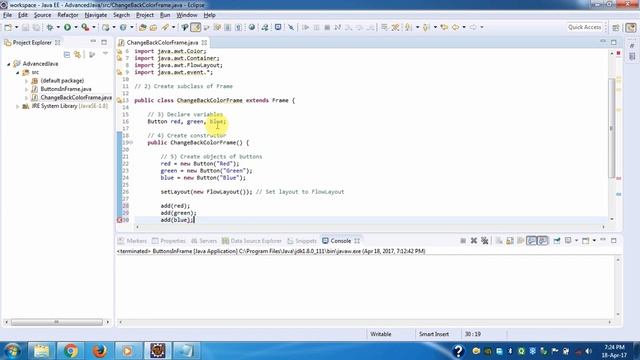The image size is (640, 360).
Task: Click the New file toolbar icon
Action: point(8,27)
